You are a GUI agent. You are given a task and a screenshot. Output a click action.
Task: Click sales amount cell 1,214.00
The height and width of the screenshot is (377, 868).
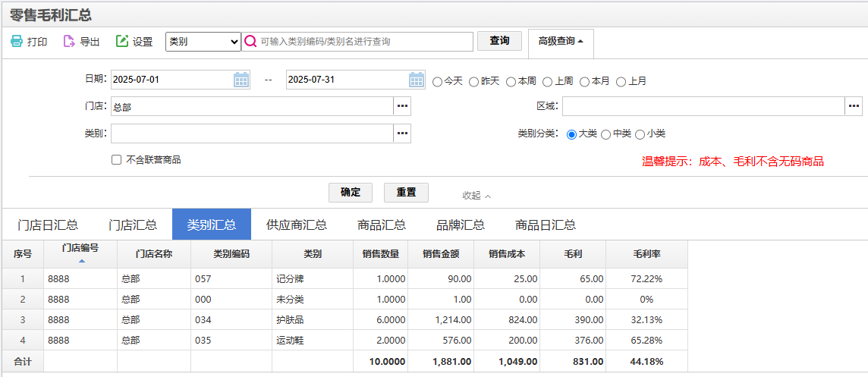(x=441, y=320)
